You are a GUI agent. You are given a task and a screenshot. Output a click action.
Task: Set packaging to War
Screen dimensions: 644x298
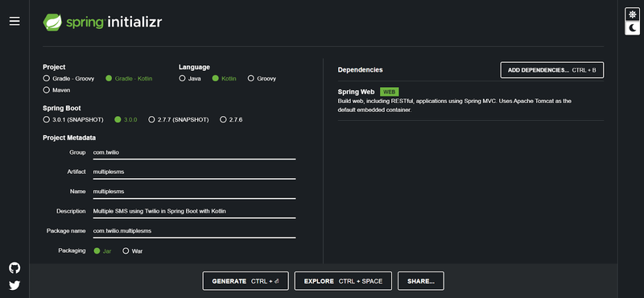point(133,250)
